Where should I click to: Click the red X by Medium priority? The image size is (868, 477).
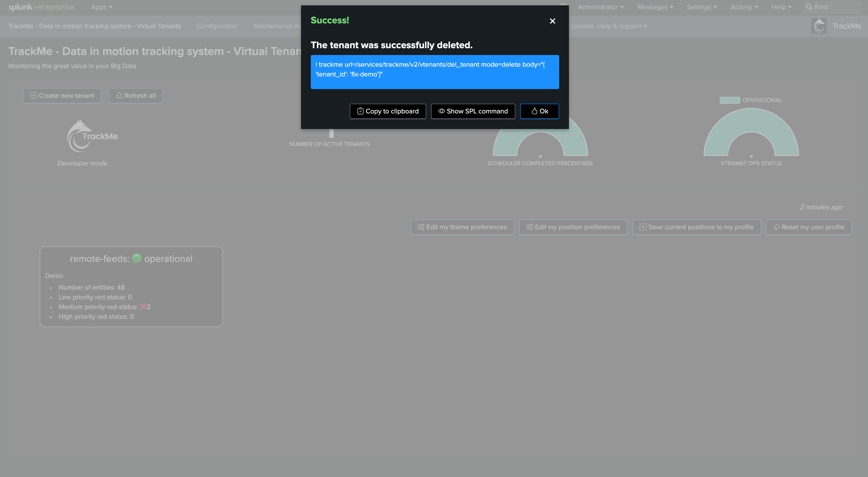tap(143, 306)
